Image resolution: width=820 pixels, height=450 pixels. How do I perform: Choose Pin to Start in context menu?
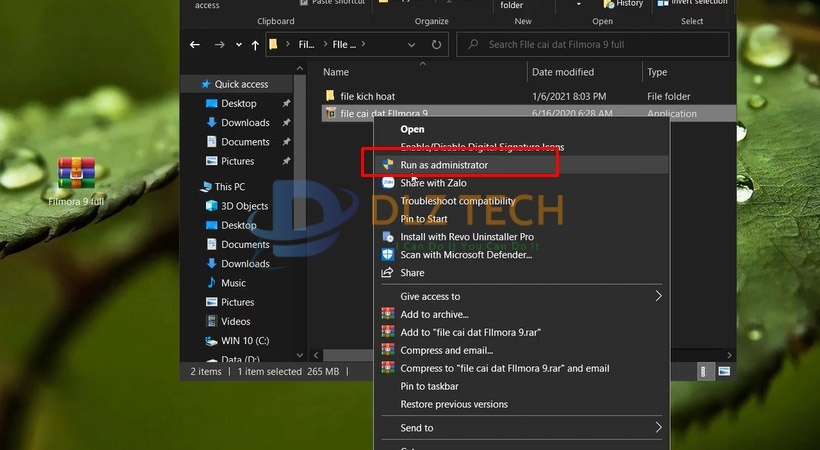click(424, 219)
